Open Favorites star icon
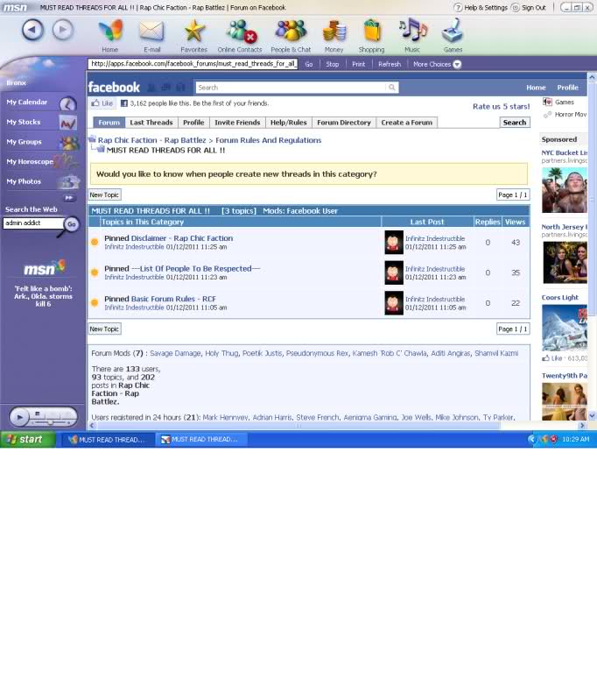The width and height of the screenshot is (597, 700). (x=194, y=31)
